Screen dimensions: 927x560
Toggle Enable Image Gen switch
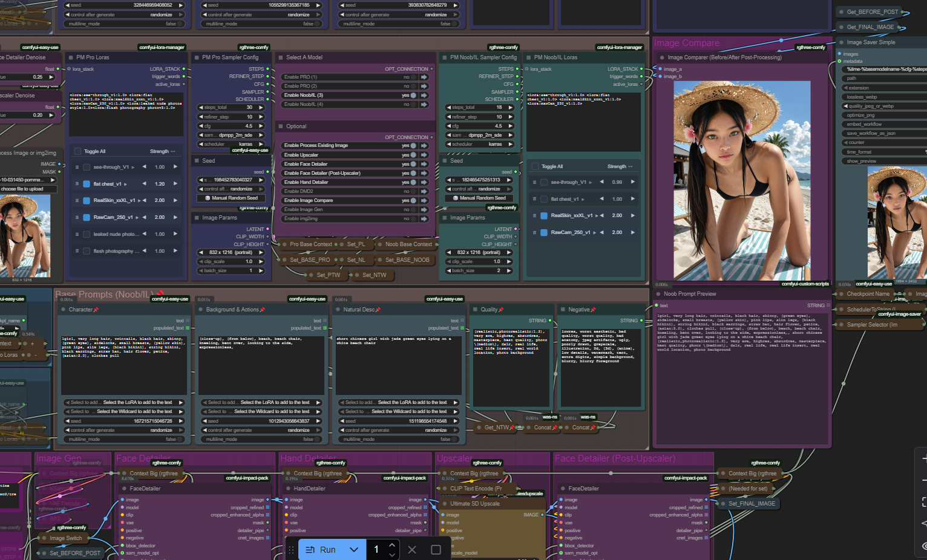412,209
